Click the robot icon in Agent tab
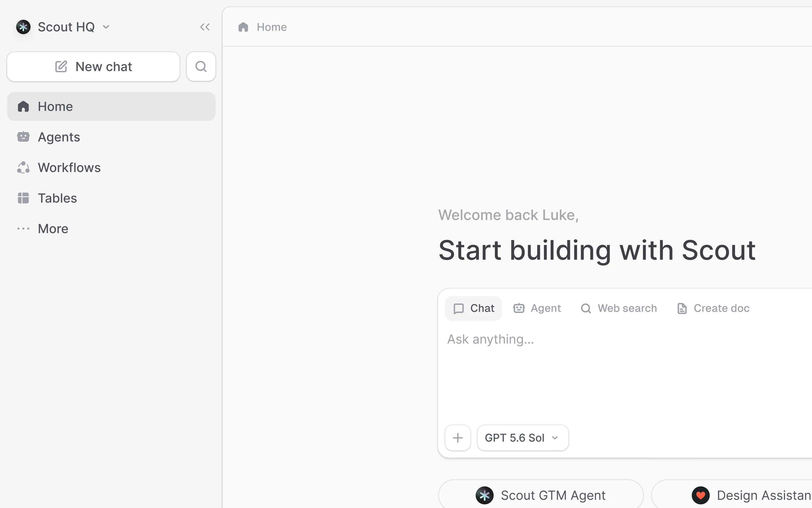The width and height of the screenshot is (812, 508). pyautogui.click(x=519, y=308)
